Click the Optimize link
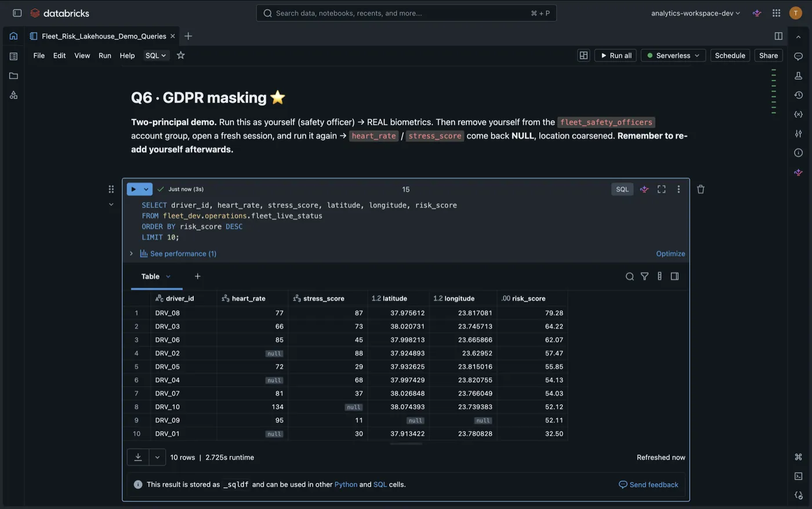812x509 pixels. pos(670,253)
